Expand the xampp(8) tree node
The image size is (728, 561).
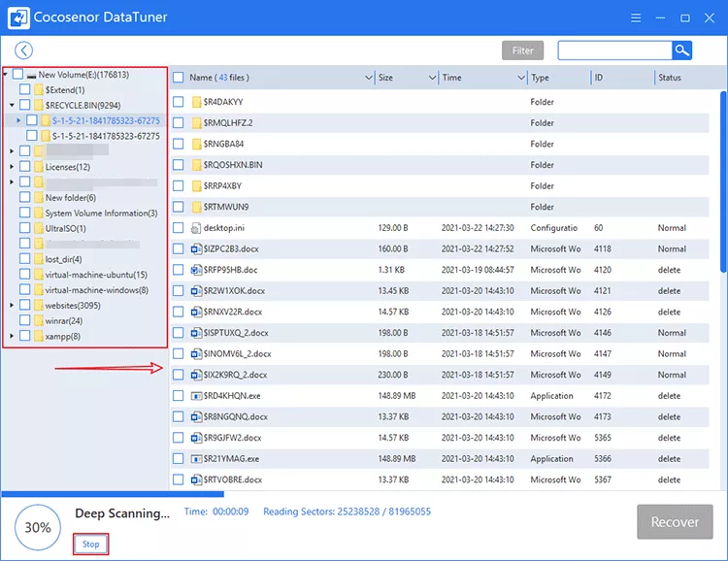(12, 336)
